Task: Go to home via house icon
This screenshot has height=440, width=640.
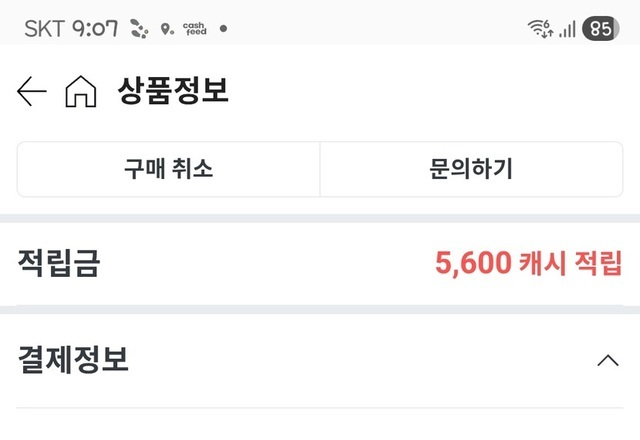Action: [x=80, y=92]
